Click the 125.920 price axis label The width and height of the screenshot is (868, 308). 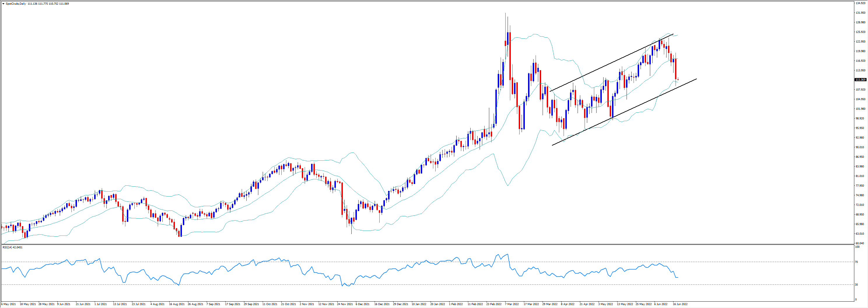[x=860, y=32]
